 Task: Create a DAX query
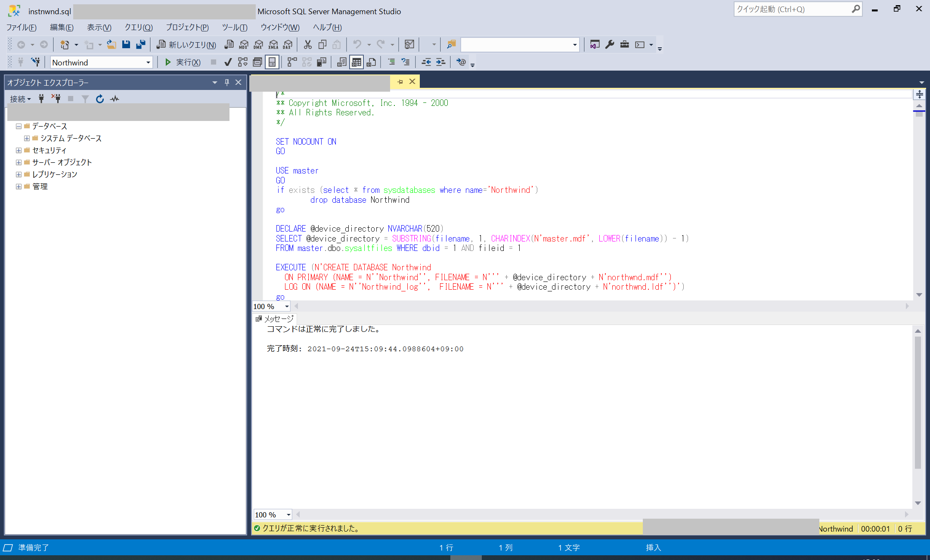tap(288, 44)
